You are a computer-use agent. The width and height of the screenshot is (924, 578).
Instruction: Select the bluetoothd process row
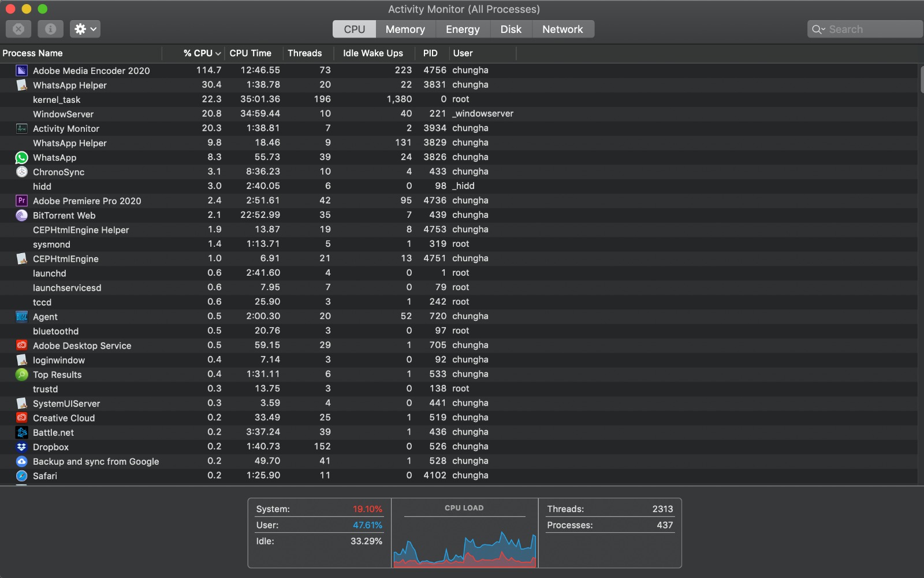pyautogui.click(x=459, y=331)
